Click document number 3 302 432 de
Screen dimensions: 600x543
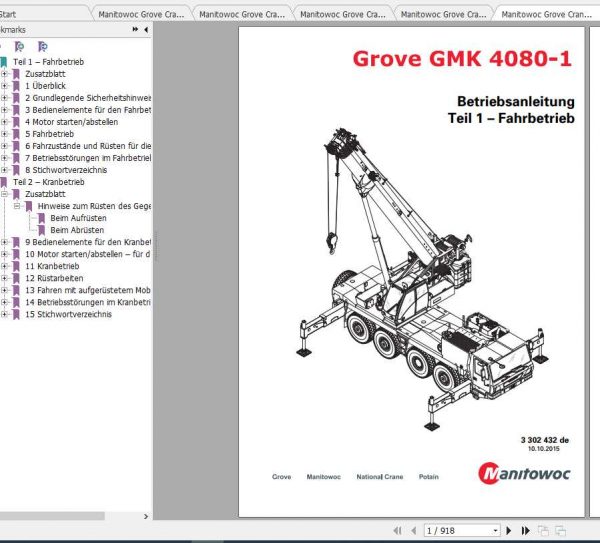(x=545, y=440)
